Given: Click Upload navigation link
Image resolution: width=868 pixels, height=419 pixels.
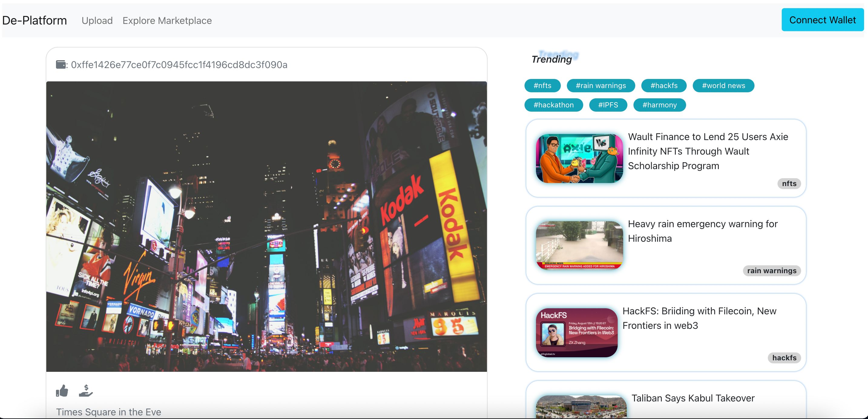Looking at the screenshot, I should point(97,20).
